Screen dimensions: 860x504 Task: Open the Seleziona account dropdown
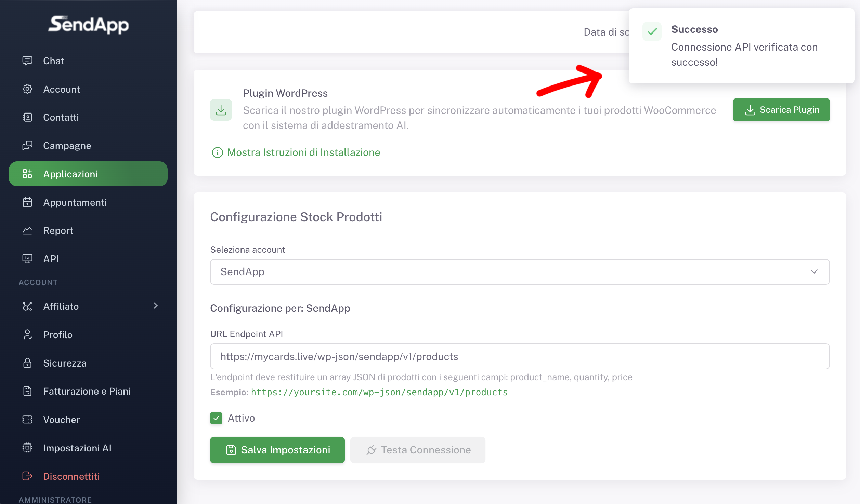pyautogui.click(x=520, y=271)
